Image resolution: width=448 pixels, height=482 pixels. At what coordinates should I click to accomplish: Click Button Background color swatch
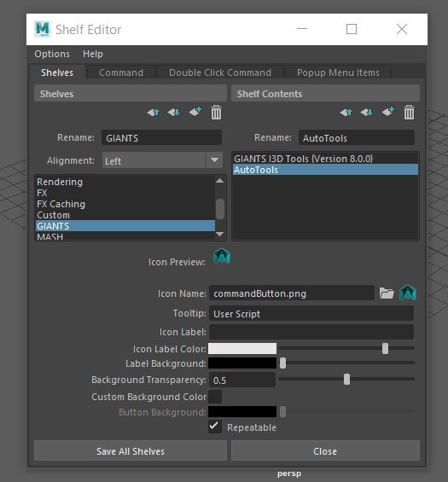[242, 411]
